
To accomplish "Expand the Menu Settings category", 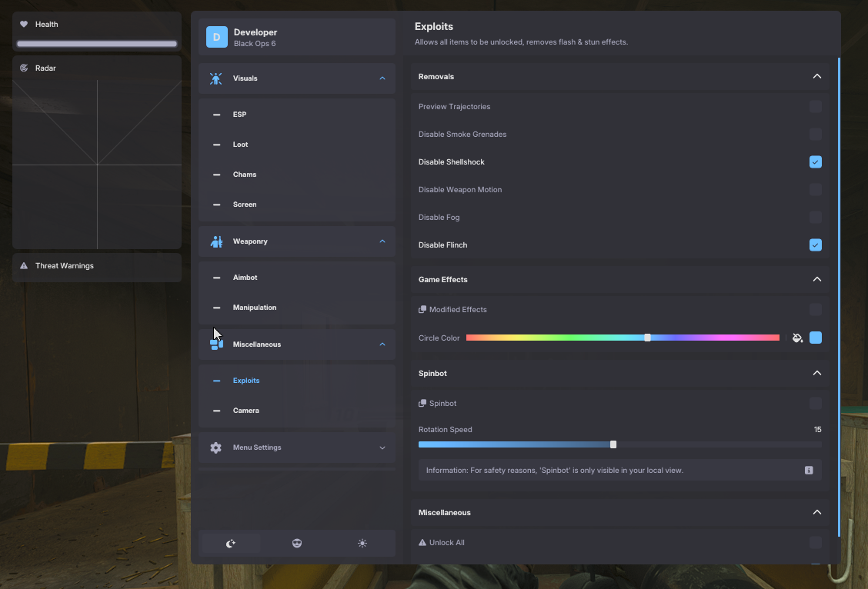I will point(382,448).
